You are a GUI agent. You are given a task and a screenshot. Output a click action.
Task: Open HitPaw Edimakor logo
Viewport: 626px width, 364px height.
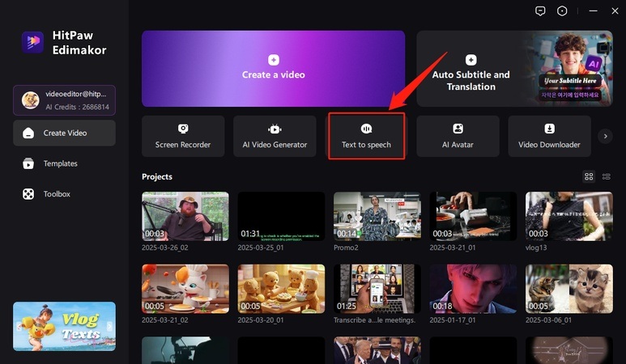(x=32, y=44)
